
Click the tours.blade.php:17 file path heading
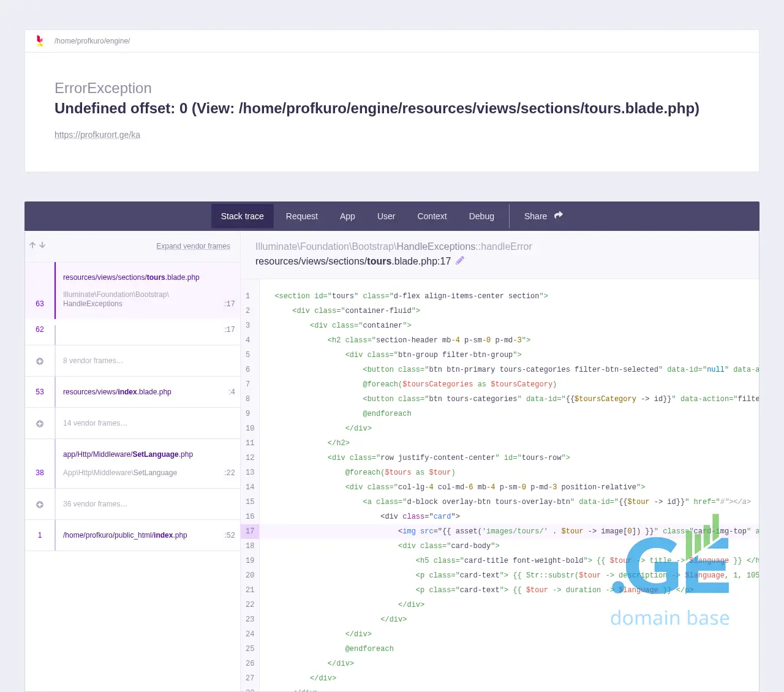tap(353, 261)
